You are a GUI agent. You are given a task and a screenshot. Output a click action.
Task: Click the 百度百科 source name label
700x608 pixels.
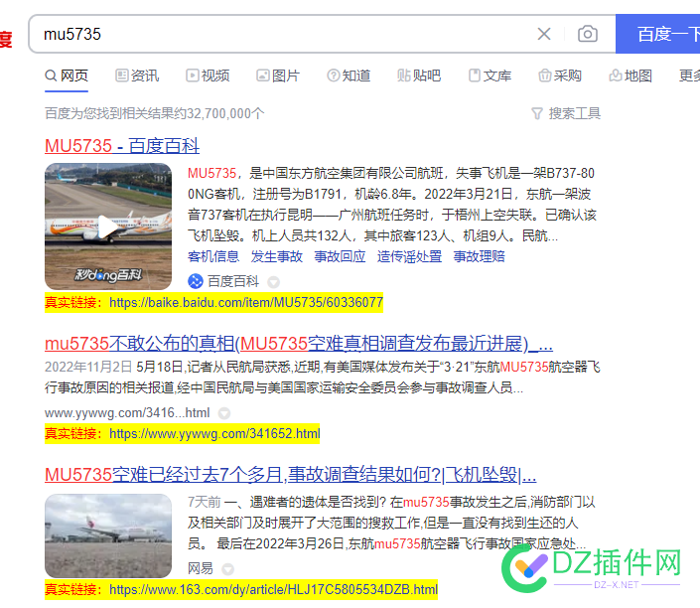click(233, 281)
